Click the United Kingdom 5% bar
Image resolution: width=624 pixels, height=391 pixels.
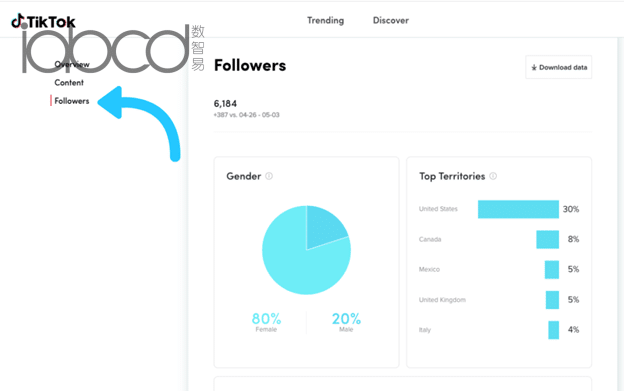(552, 300)
